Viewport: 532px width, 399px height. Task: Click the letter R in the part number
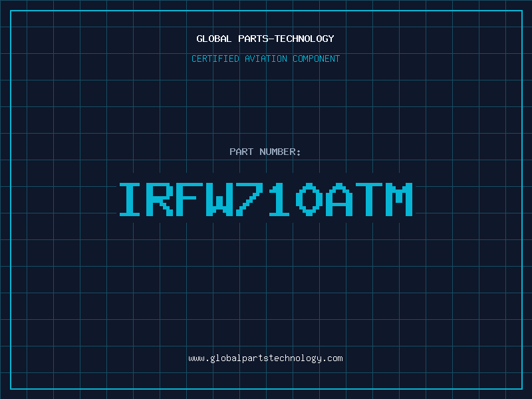pos(161,199)
